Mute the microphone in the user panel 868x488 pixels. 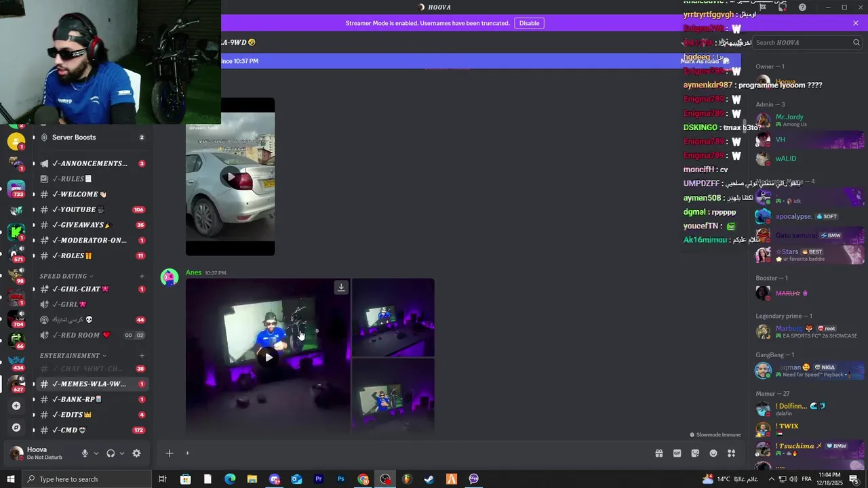tap(85, 453)
